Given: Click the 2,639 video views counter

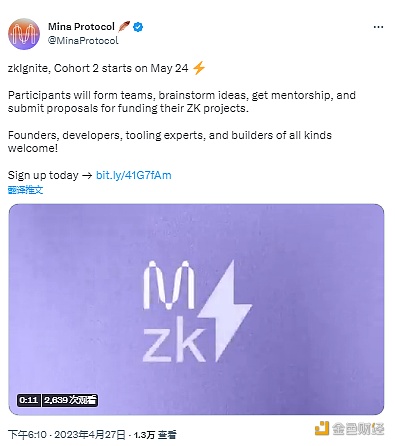Looking at the screenshot, I should tap(70, 400).
